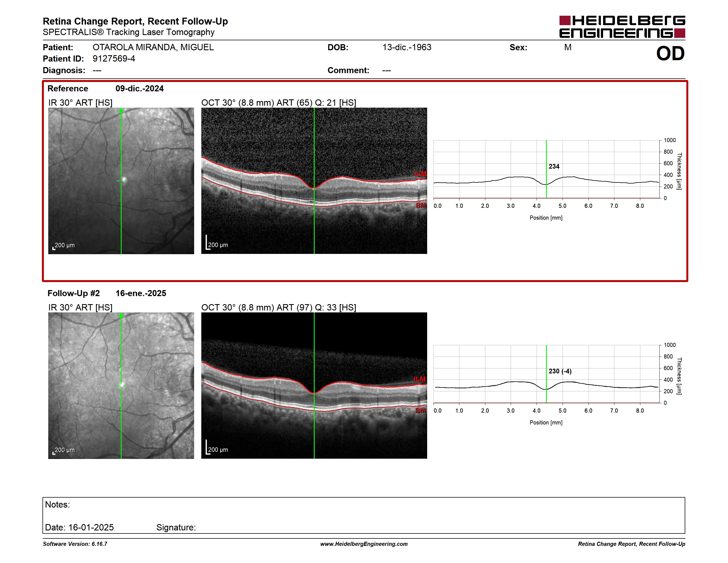Click the Follow-Up IR 200 µm scale marker
This screenshot has width=728, height=563.
point(64,451)
